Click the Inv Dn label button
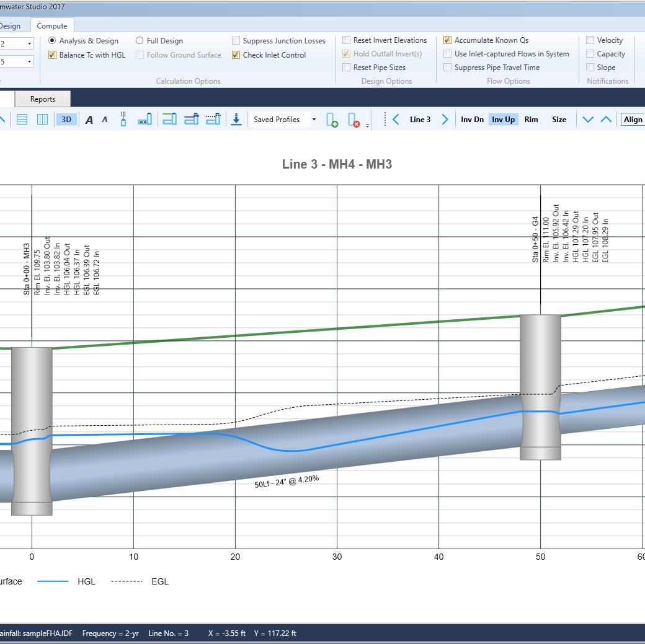This screenshot has width=645, height=644. [x=472, y=120]
